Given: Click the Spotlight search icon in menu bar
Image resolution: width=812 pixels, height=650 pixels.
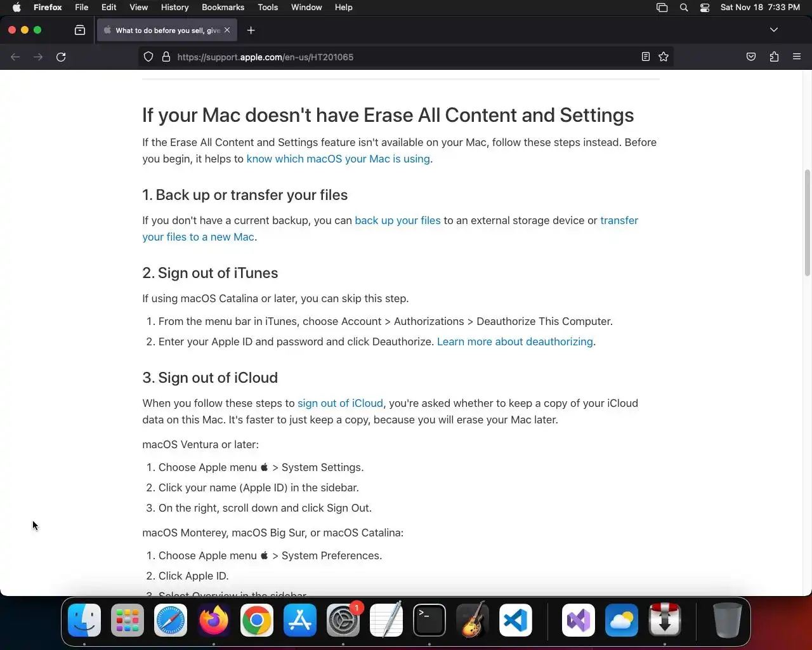Looking at the screenshot, I should 684,8.
